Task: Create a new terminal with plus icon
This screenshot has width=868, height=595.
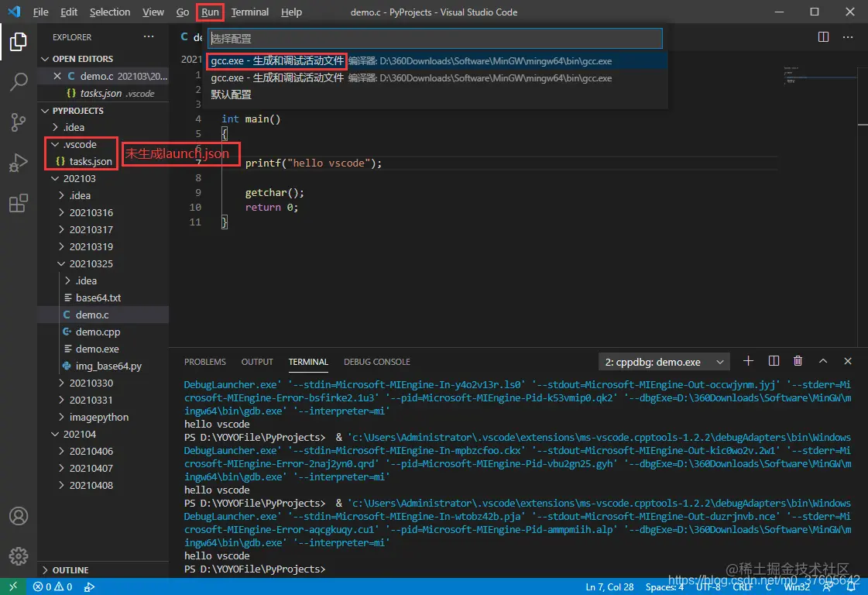Action: coord(748,361)
